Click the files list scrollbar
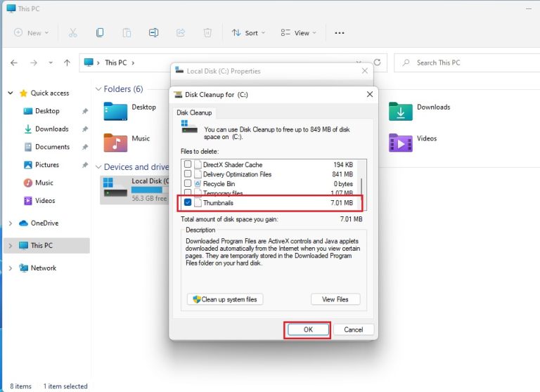The height and width of the screenshot is (392, 540). click(x=361, y=185)
